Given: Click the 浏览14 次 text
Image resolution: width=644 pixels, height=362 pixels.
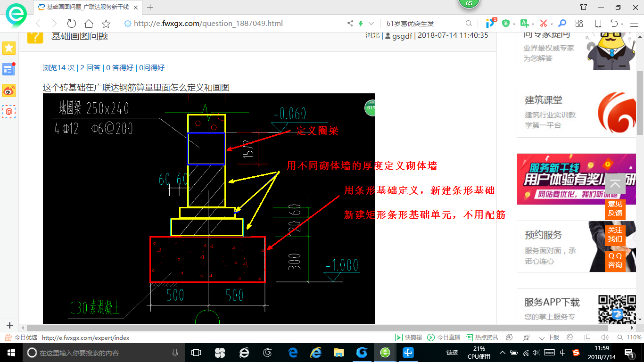Looking at the screenshot, I should click(x=59, y=67).
